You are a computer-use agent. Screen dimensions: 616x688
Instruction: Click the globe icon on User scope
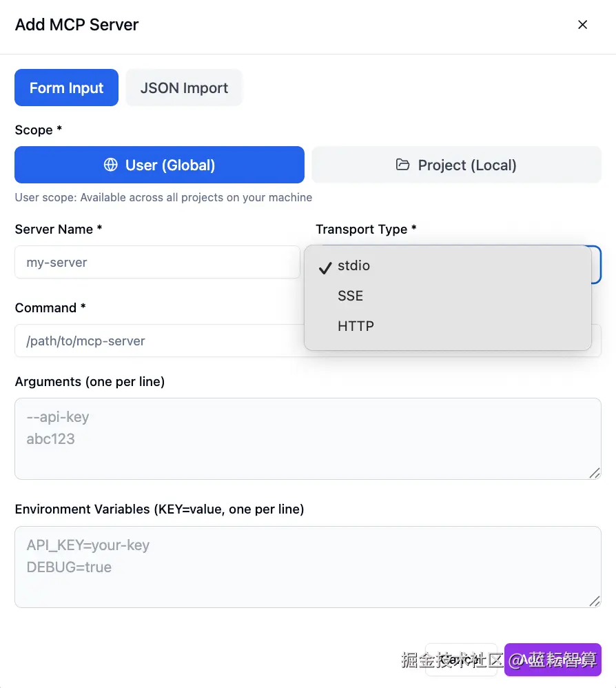coord(110,165)
